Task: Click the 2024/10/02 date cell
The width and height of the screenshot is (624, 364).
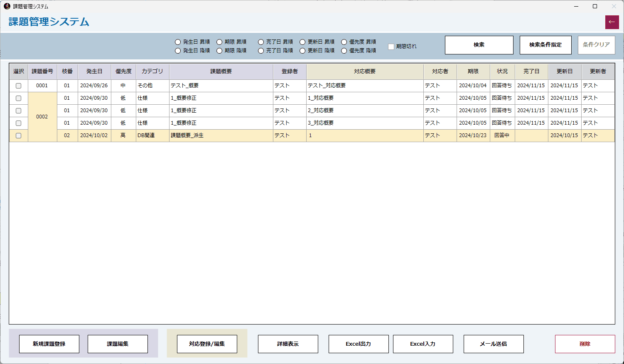Action: coord(94,135)
